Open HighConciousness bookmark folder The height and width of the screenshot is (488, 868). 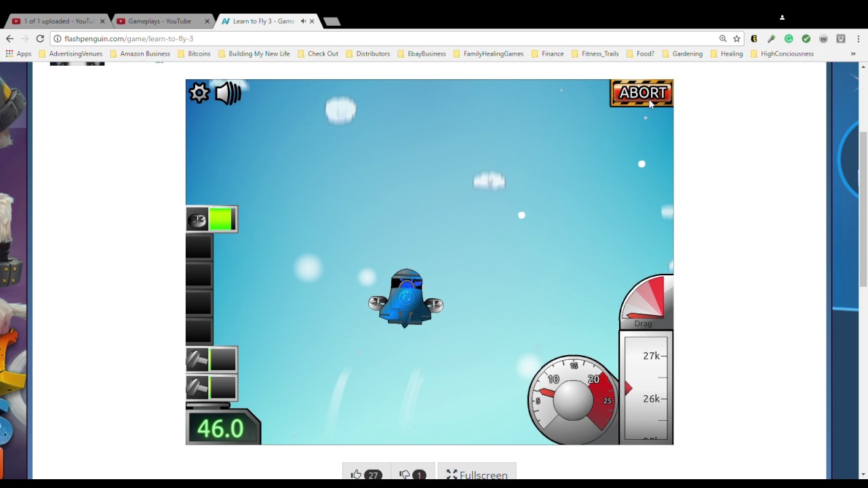[782, 54]
